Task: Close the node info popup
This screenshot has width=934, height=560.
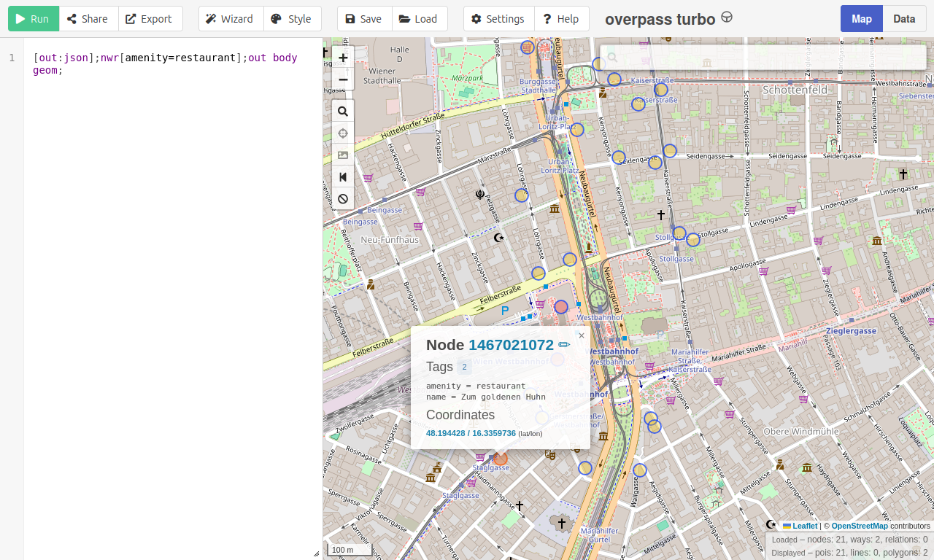Action: (x=582, y=335)
